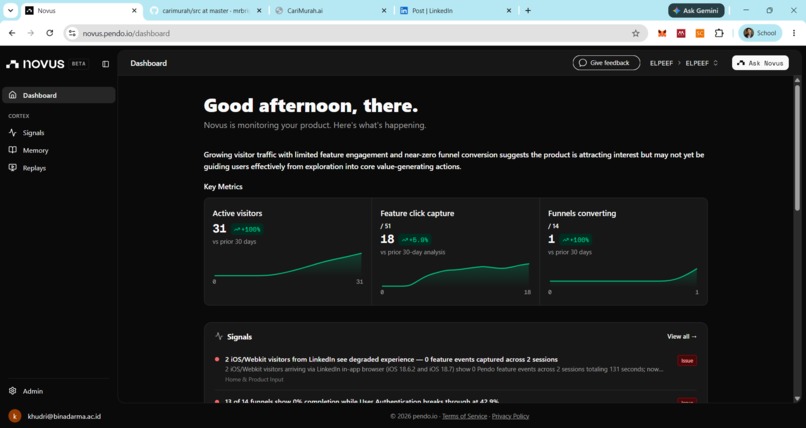The height and width of the screenshot is (428, 806).
Task: Open the Funnels converting card
Action: (x=624, y=252)
